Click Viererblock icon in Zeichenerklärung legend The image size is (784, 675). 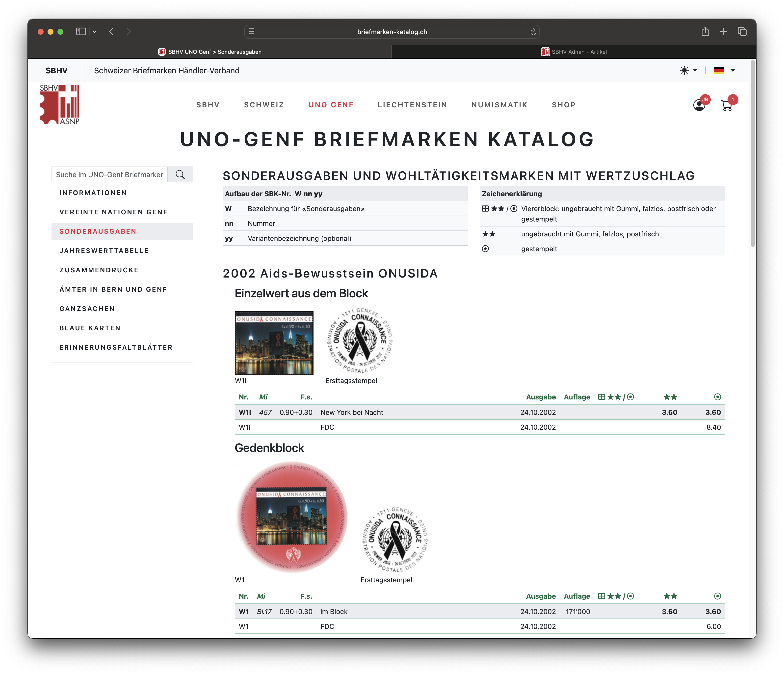485,209
